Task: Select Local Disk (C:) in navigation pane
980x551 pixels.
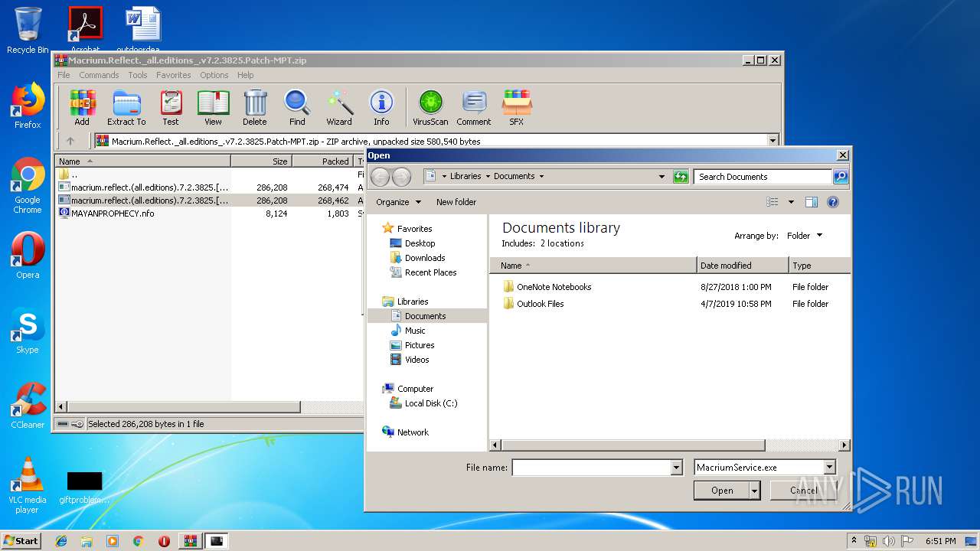Action: coord(431,403)
